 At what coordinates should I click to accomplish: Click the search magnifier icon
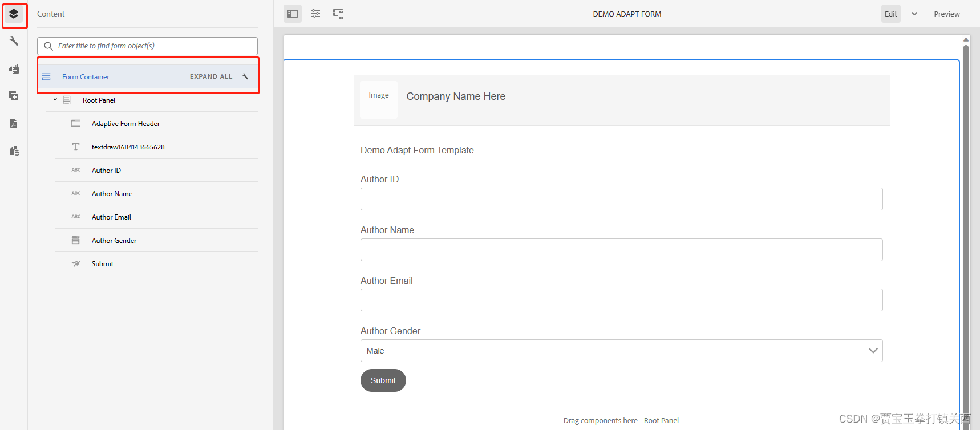48,46
